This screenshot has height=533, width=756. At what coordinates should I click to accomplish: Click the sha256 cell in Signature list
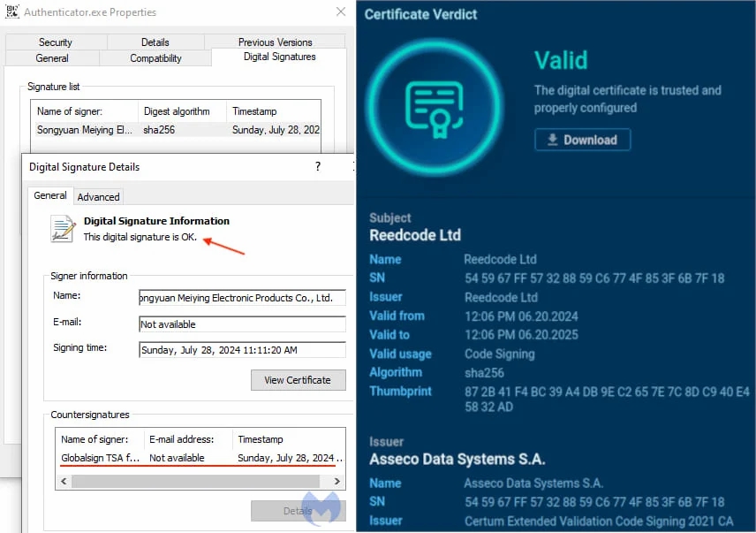(x=159, y=130)
